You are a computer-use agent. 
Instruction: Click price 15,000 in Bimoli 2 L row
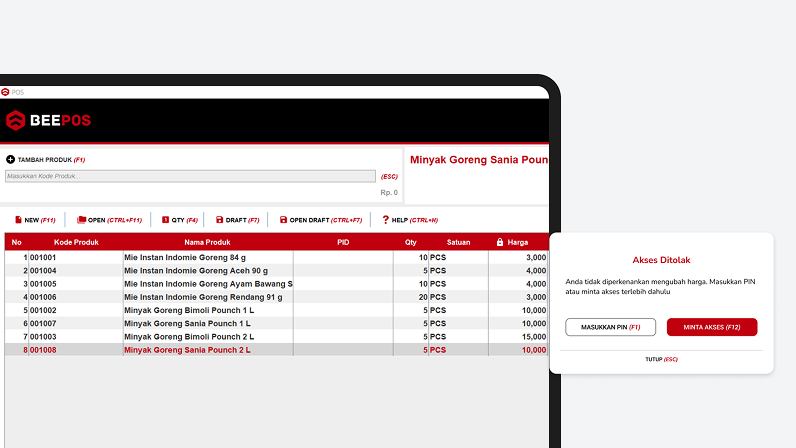[534, 337]
